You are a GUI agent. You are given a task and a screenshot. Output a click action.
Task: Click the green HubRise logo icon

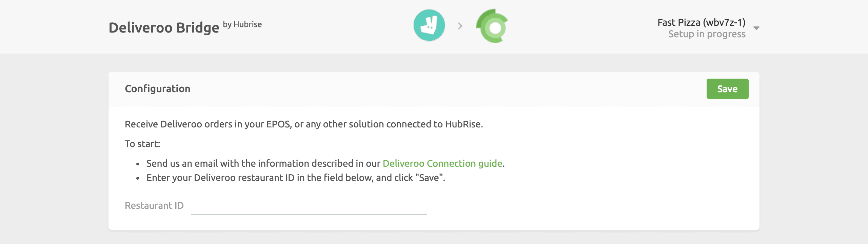click(492, 26)
